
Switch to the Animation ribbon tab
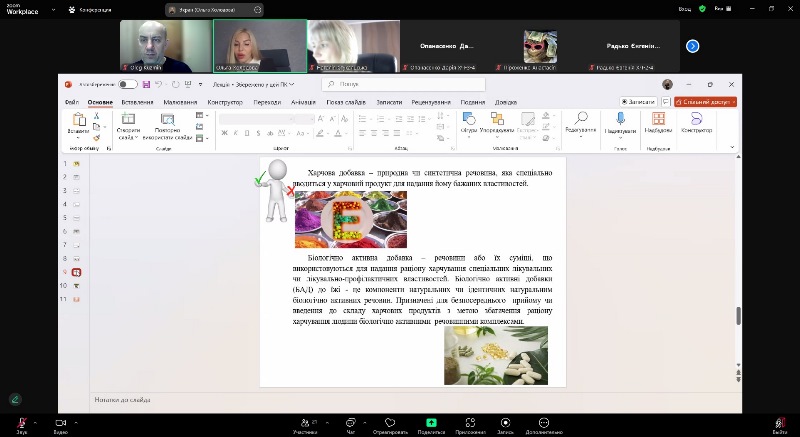(303, 102)
